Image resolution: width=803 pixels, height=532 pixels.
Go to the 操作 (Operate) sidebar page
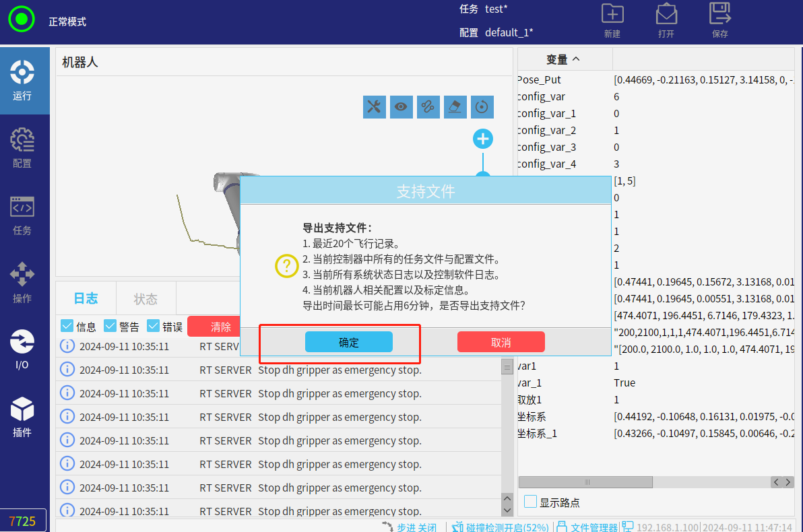(22, 283)
